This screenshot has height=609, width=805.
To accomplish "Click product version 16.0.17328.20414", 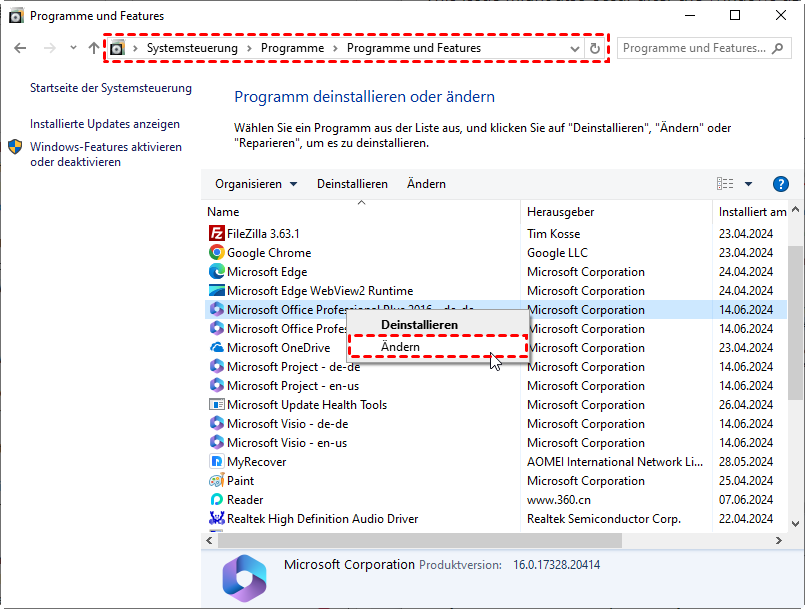I will (557, 565).
